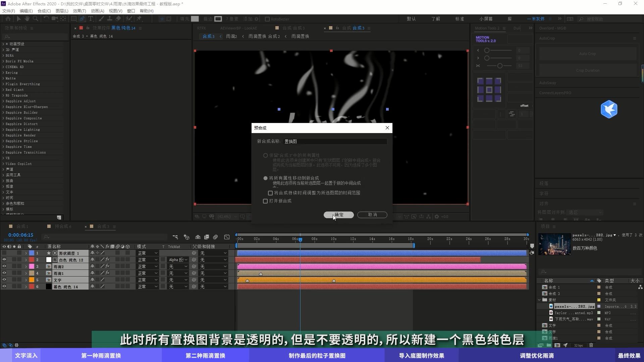Image resolution: width=644 pixels, height=362 pixels.
Task: Close the 预合成 dialog with X
Action: 387,128
